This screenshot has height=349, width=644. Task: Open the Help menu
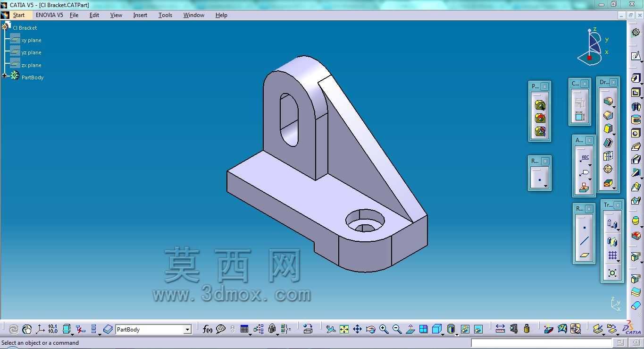221,15
